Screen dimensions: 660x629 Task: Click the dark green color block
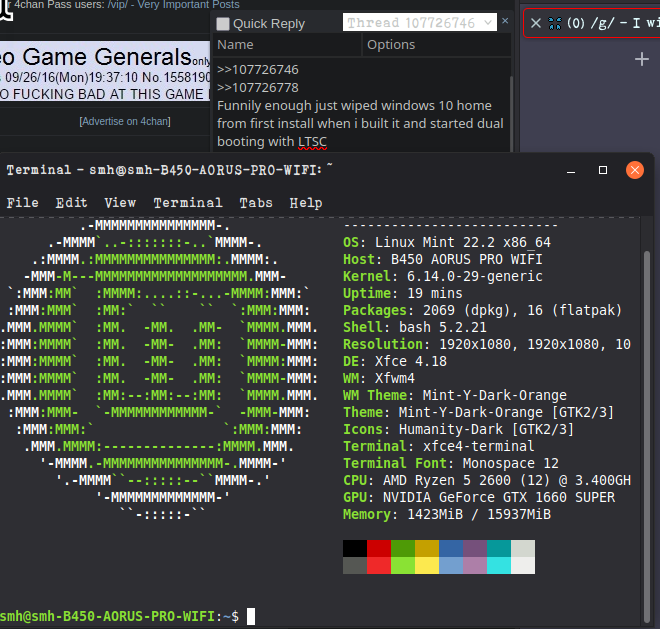(403, 549)
